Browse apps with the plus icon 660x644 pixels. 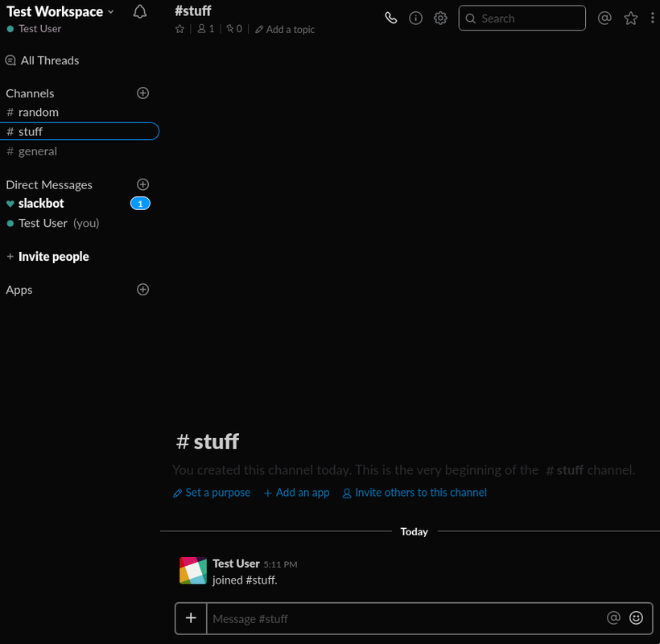click(x=143, y=290)
